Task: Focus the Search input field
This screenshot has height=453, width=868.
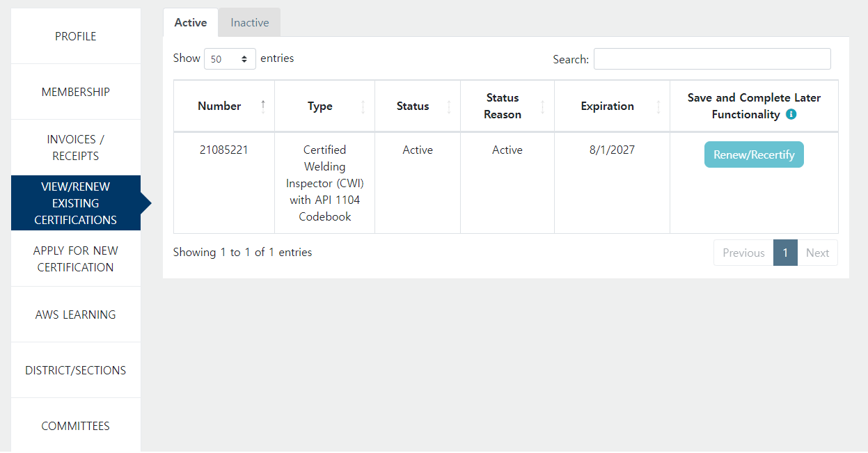Action: coord(712,59)
